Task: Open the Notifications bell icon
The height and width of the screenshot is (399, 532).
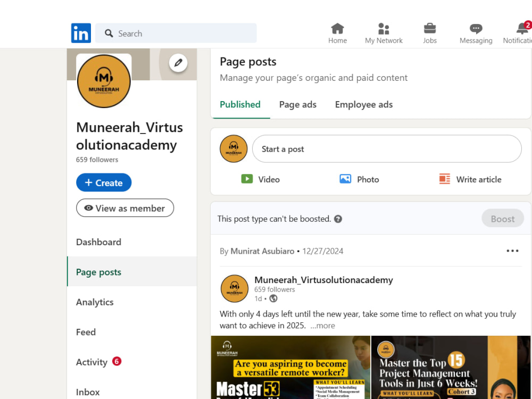Action: click(522, 29)
